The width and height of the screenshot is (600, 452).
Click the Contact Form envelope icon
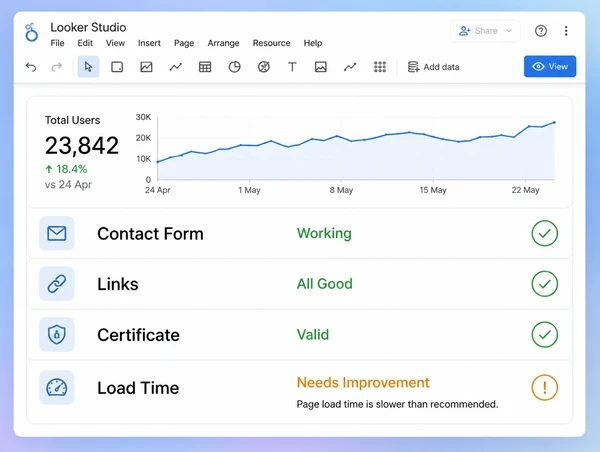click(x=57, y=233)
